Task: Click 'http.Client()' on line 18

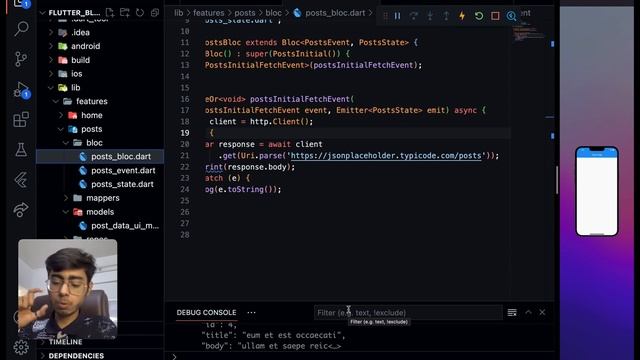Action: tap(279, 122)
